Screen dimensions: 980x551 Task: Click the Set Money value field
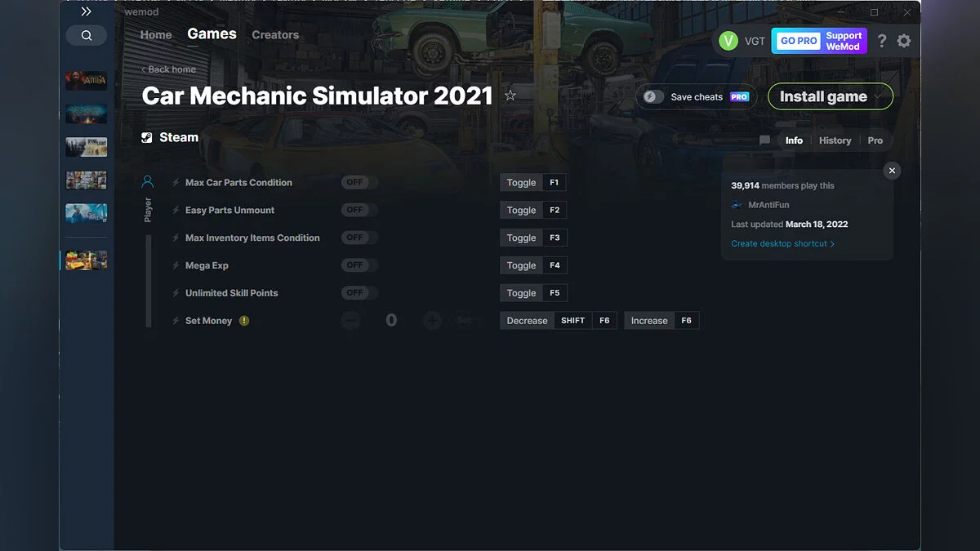[x=391, y=320]
